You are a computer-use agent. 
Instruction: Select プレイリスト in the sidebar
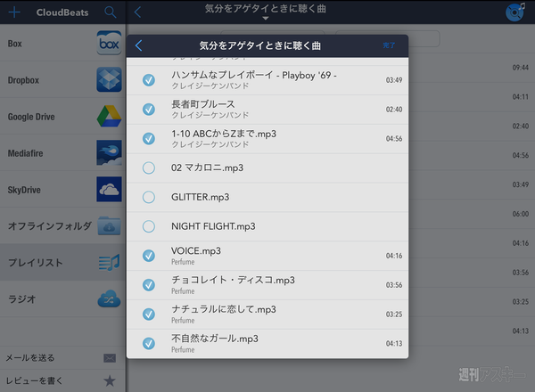(x=62, y=263)
